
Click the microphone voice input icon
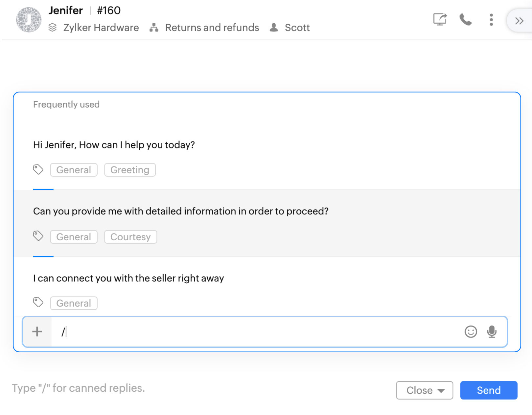pyautogui.click(x=492, y=332)
